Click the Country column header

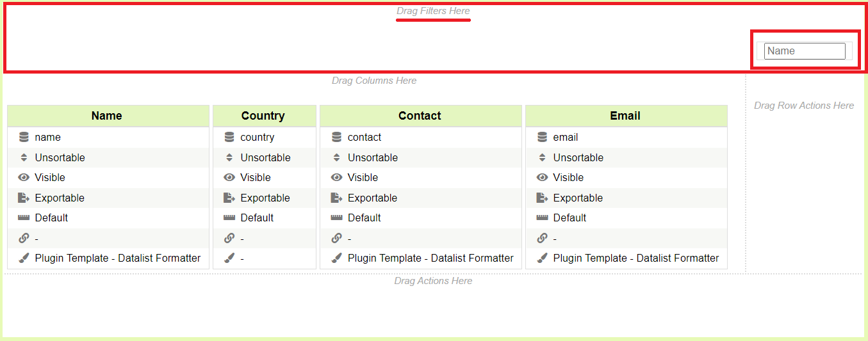tap(263, 116)
